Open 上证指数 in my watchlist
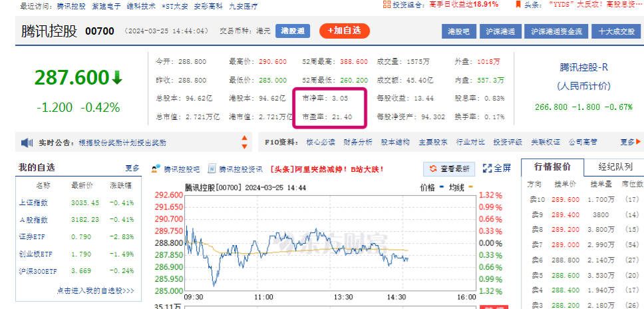This screenshot has height=309, width=644. pyautogui.click(x=34, y=202)
